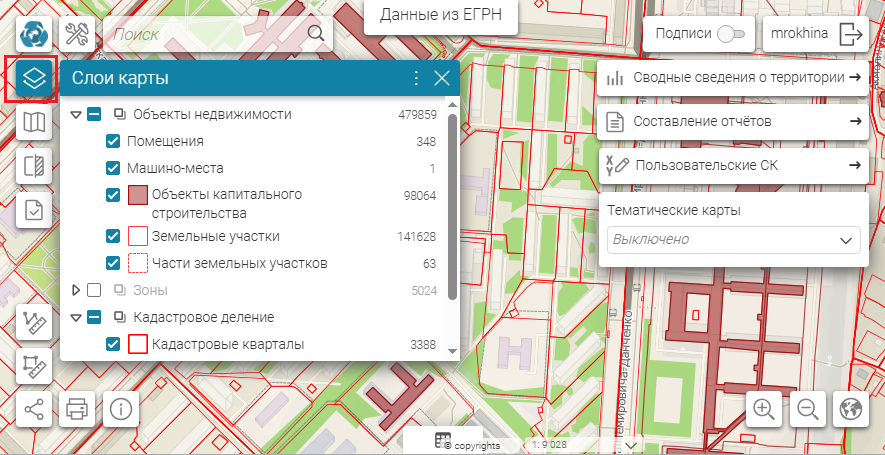885x455 pixels.
Task: Zoom in on the map
Action: pyautogui.click(x=764, y=408)
